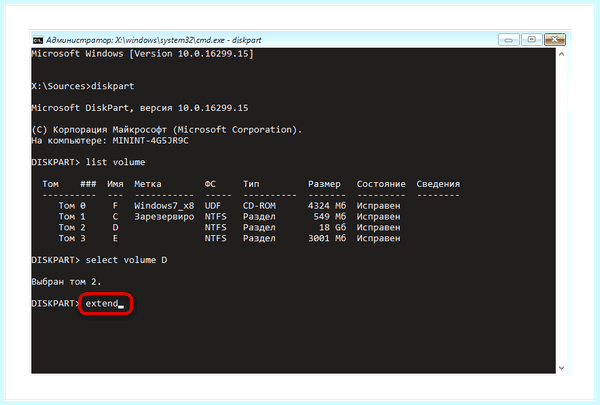Viewport: 600px width, 405px height.
Task: Click the size '4324 Мб'
Action: tap(327, 206)
